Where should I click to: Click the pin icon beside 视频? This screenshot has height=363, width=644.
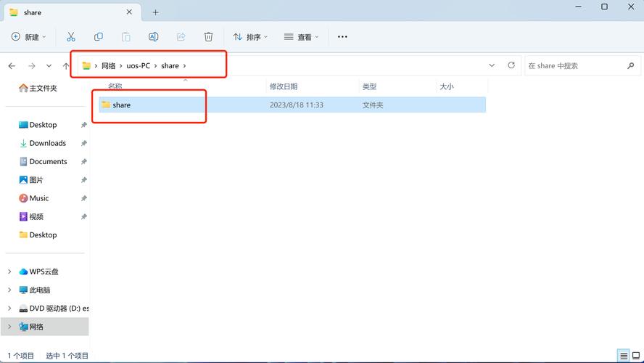(x=84, y=216)
